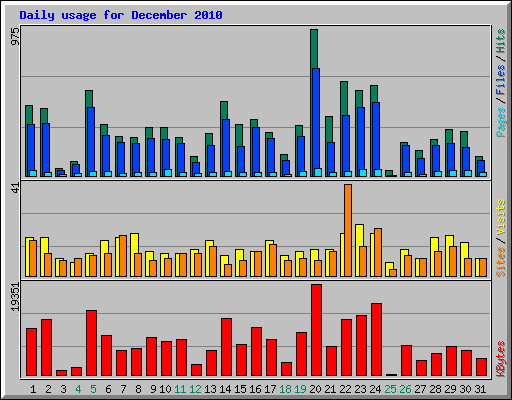Click green weekend day label 26
The width and height of the screenshot is (512, 400).
(x=405, y=389)
